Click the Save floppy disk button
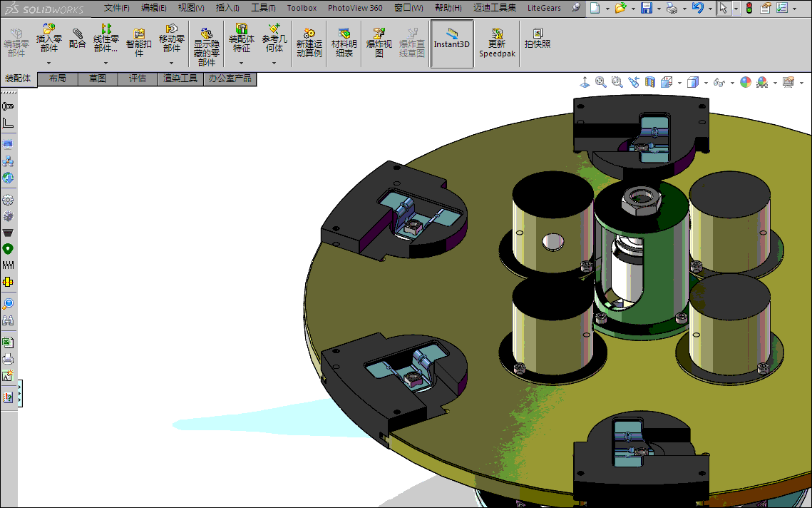 (x=647, y=8)
